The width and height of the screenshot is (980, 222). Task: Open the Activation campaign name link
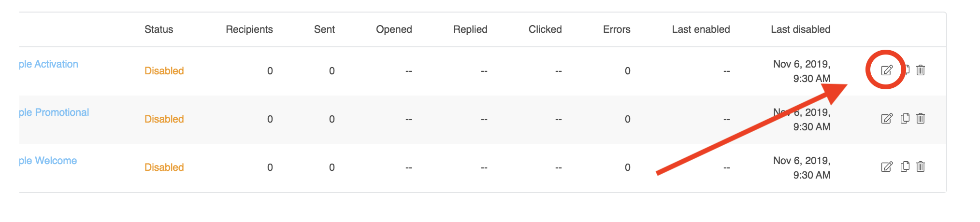[48, 64]
